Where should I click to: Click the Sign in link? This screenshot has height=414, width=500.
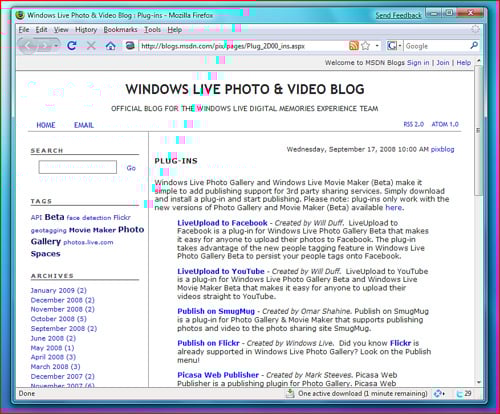[x=418, y=63]
